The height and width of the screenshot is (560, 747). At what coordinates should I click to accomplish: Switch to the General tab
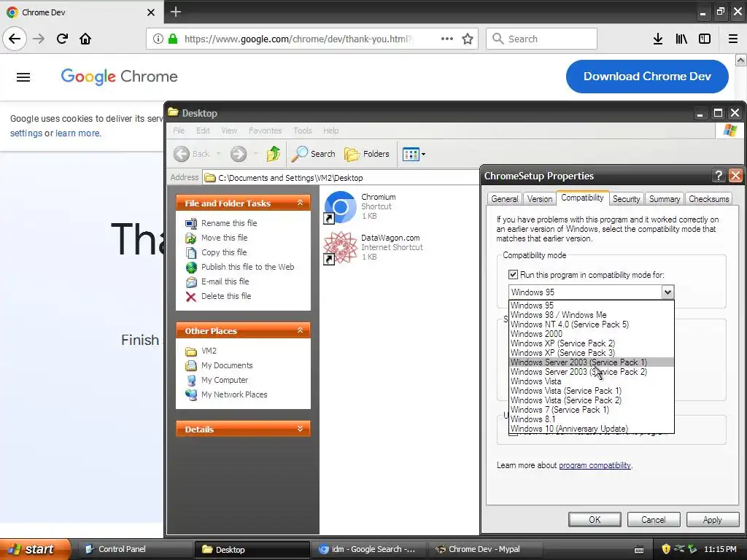point(505,199)
